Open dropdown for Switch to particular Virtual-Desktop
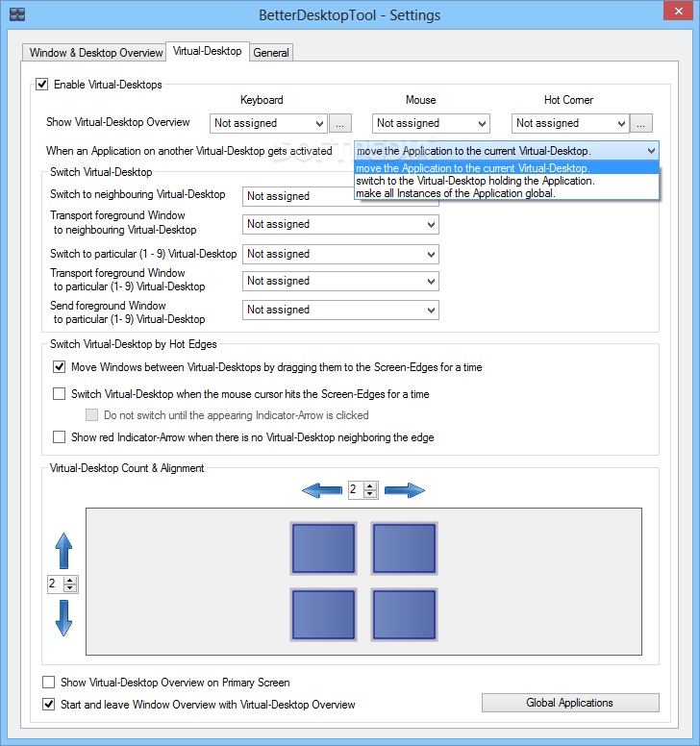Image resolution: width=700 pixels, height=746 pixels. point(340,254)
